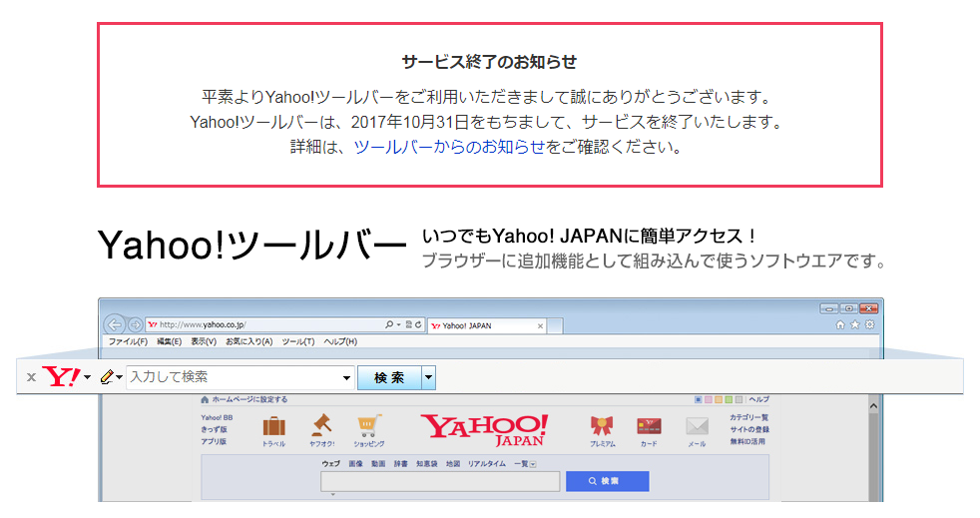Select the green theme color swatch
Screen dimensions: 980x518
(729, 399)
